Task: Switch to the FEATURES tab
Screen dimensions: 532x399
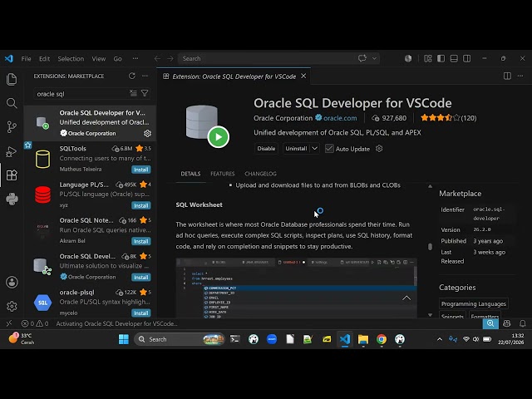Action: (x=222, y=174)
